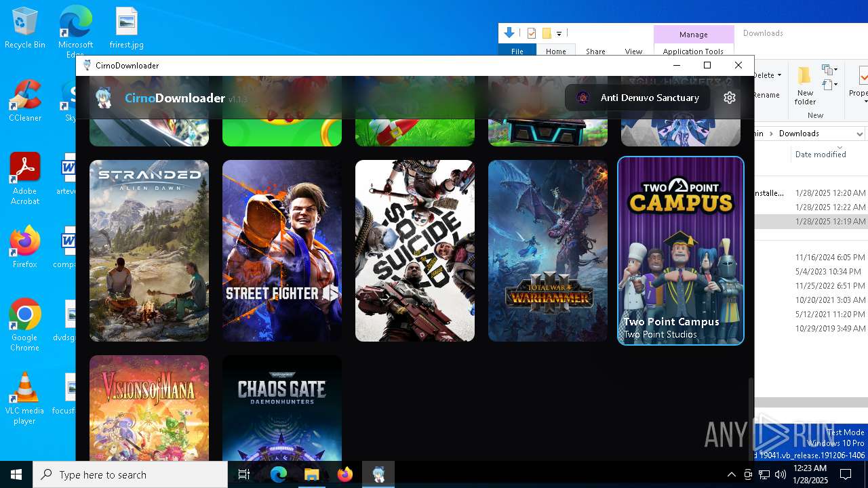
Task: Select the file dated 1/28/2025 12:19 AM
Action: pos(810,222)
